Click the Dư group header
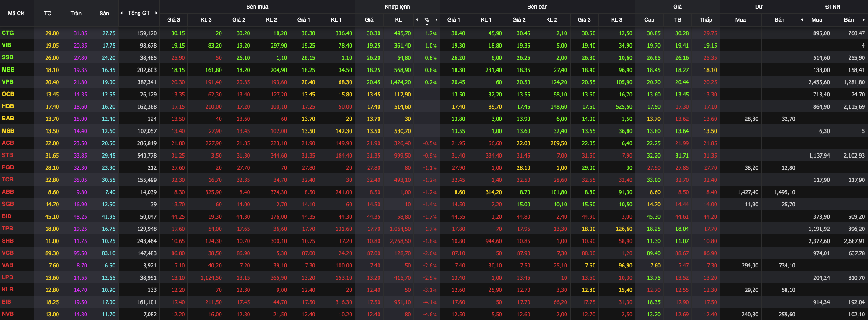The image size is (868, 320). click(759, 7)
